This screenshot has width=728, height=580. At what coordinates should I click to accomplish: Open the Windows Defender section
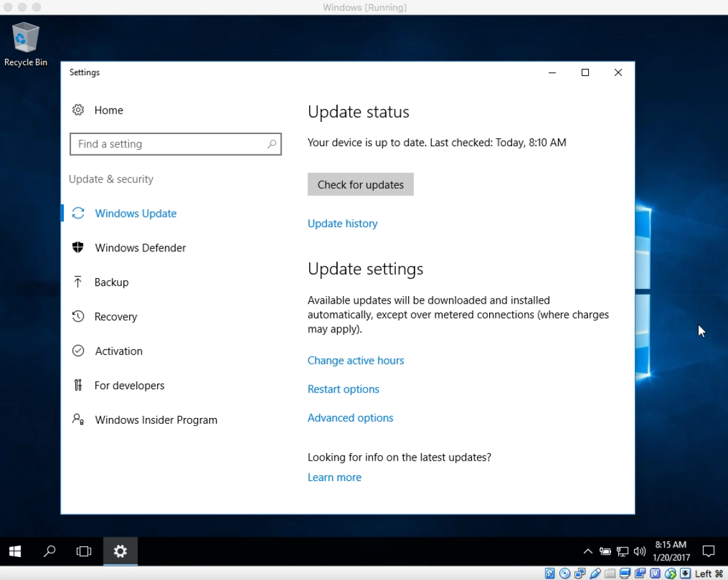[129, 248]
